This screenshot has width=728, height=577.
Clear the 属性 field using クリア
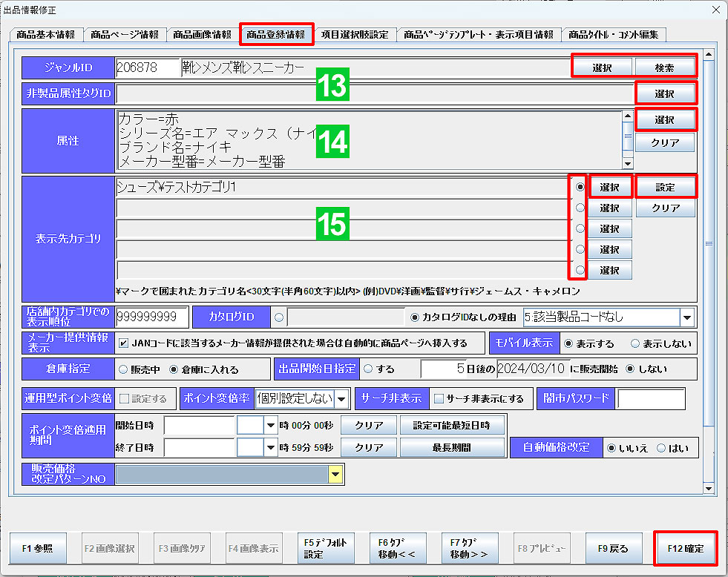(664, 142)
